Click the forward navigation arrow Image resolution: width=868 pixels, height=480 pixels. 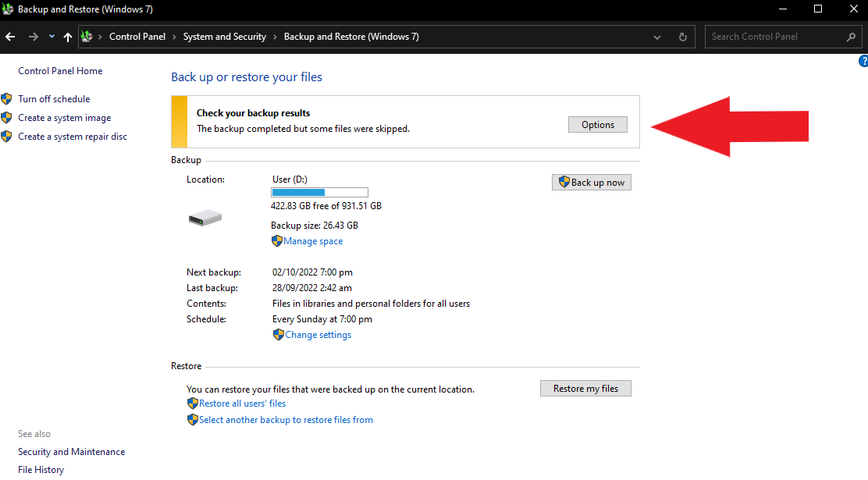34,37
